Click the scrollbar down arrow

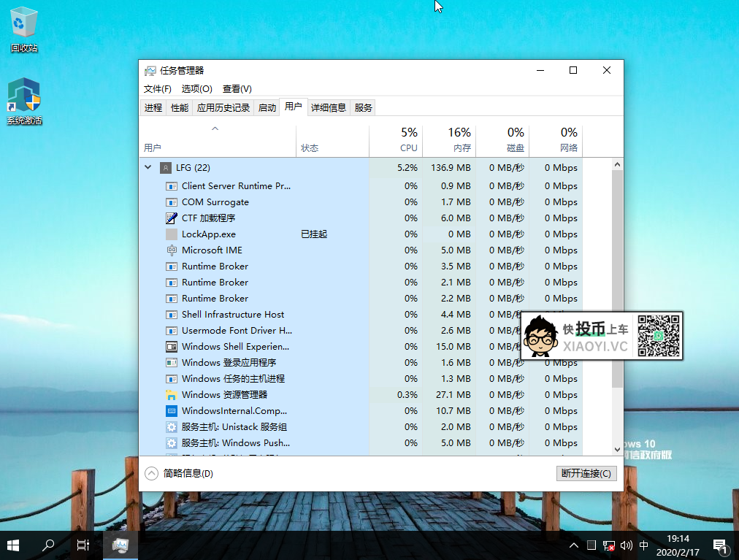tap(618, 450)
